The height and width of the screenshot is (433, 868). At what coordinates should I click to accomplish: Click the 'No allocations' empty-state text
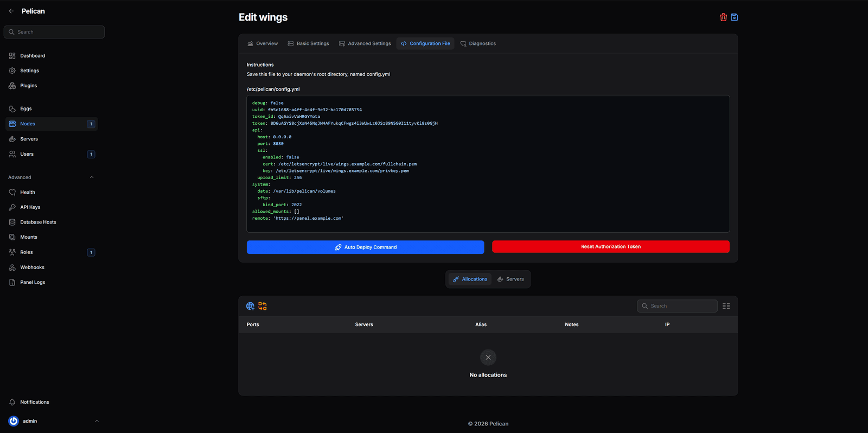pos(488,375)
